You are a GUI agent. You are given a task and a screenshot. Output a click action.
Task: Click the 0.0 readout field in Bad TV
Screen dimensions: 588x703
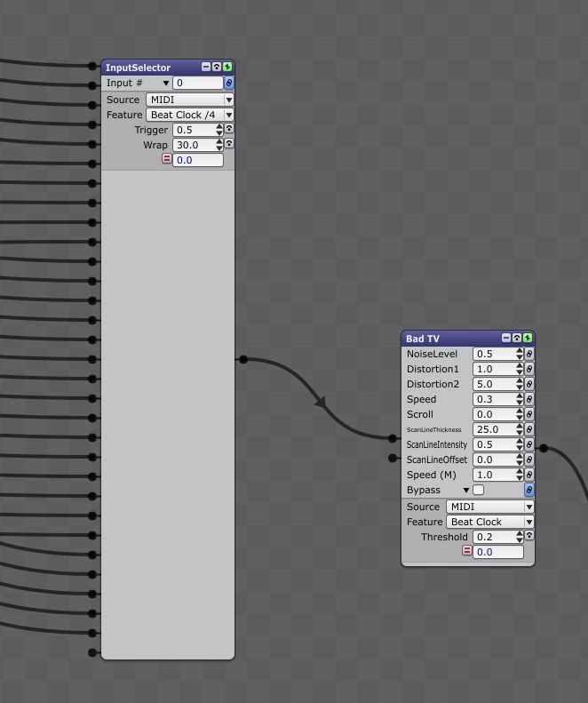click(498, 552)
